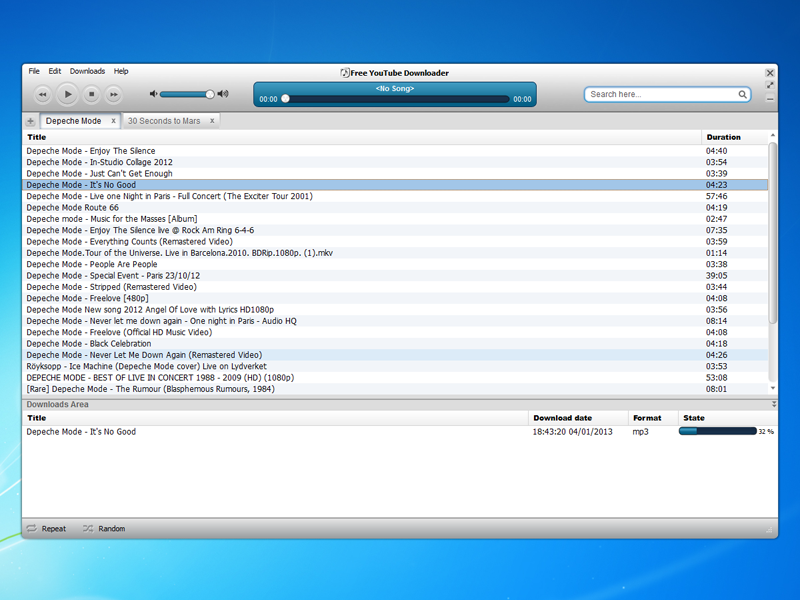
Task: Start playback with the Play button
Action: tap(67, 94)
